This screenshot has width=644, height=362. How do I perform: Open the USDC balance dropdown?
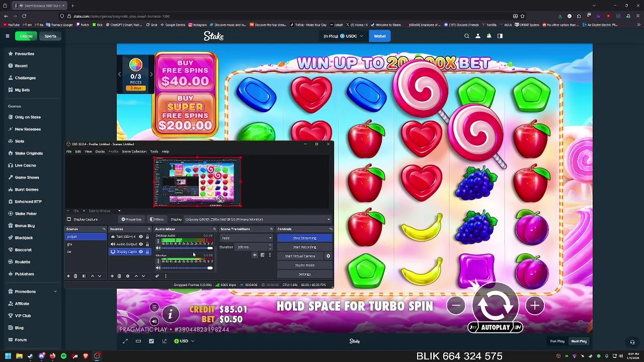coord(344,36)
